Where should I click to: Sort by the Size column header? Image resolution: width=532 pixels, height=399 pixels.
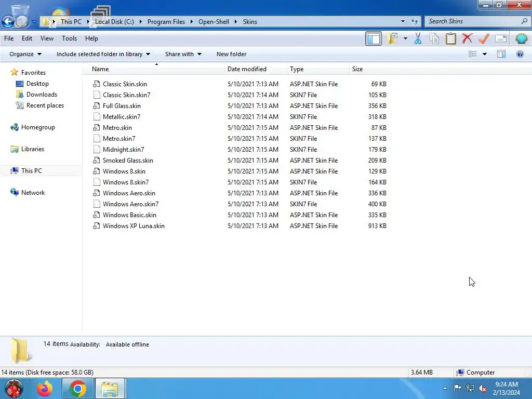369,69
